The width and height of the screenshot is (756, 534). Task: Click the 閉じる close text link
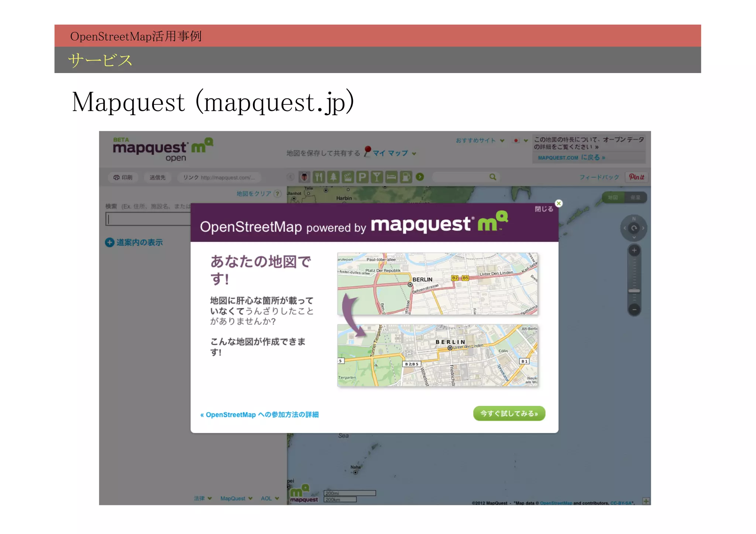click(544, 209)
